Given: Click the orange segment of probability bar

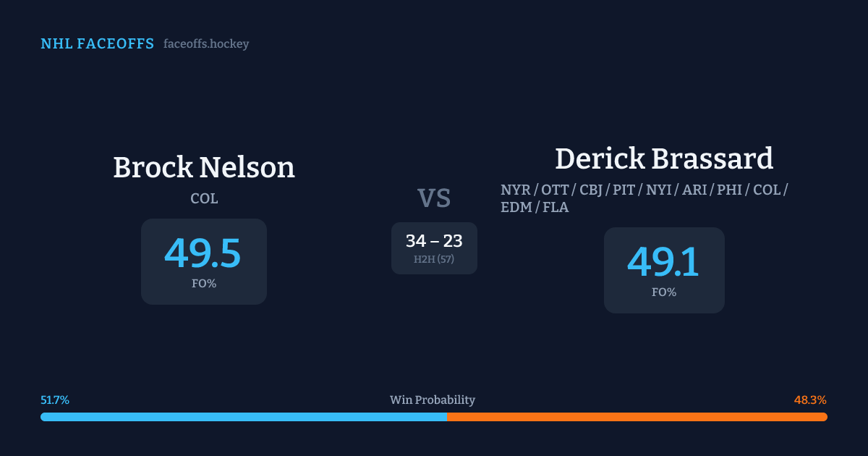Looking at the screenshot, I should click(637, 417).
